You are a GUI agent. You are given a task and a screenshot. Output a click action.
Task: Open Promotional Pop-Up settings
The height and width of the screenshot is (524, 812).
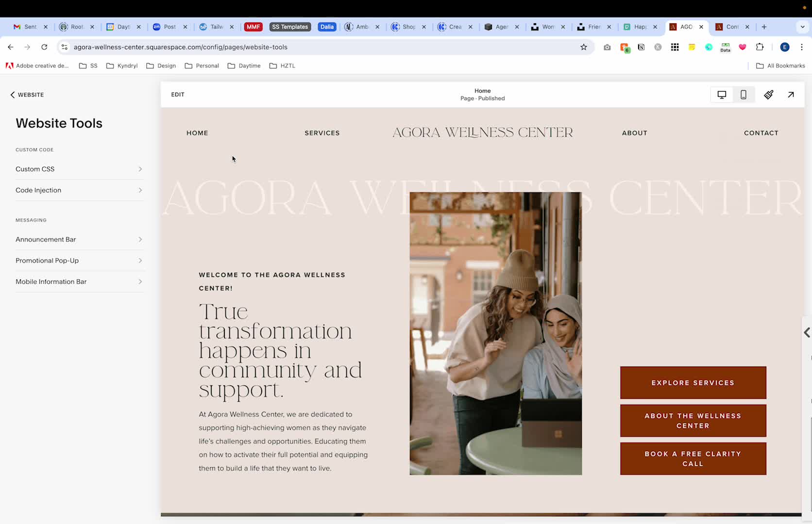(x=79, y=261)
